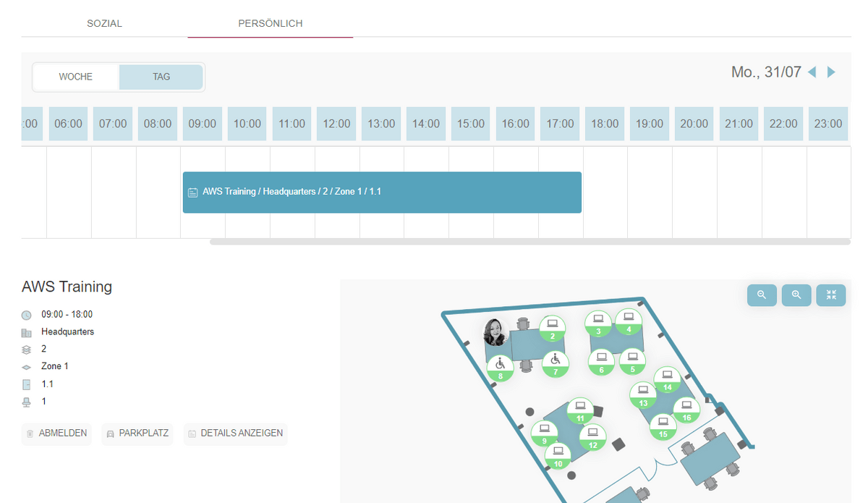Select wheelchair-accessible desk 7
The image size is (868, 503).
555,364
